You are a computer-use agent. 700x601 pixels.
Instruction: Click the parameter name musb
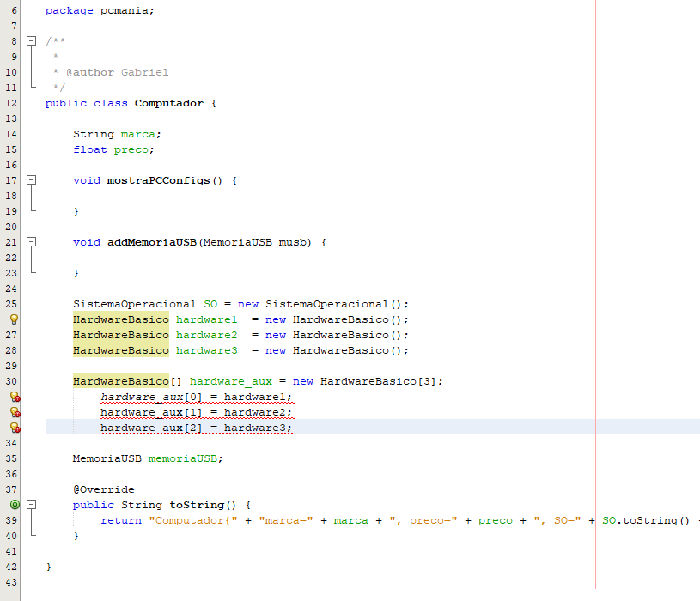tap(292, 242)
